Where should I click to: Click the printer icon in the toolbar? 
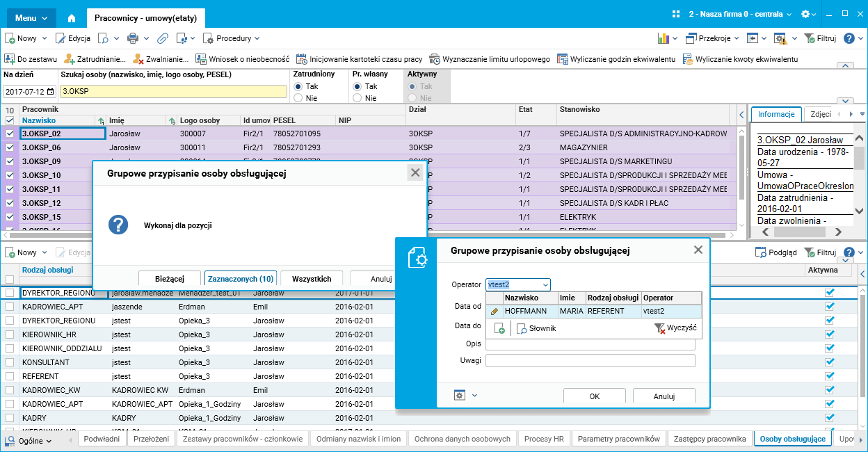pyautogui.click(x=132, y=38)
